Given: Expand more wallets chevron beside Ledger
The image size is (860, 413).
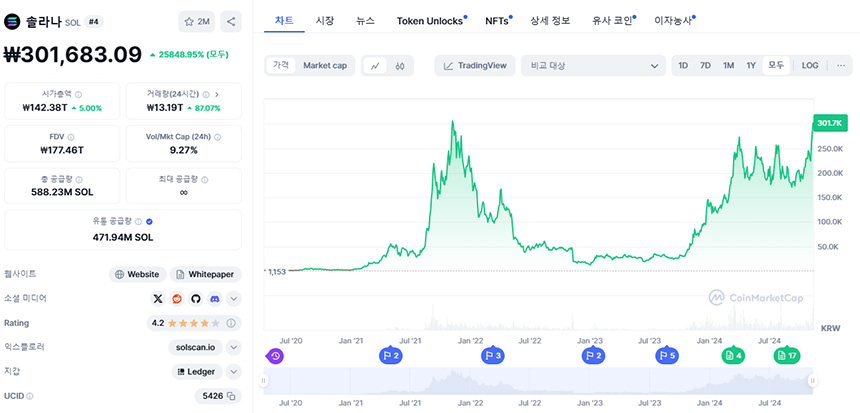Looking at the screenshot, I should pyautogui.click(x=234, y=371).
